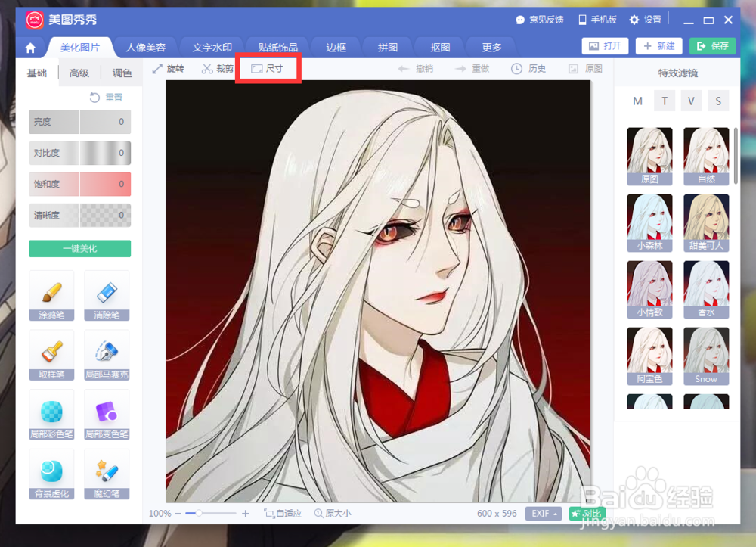Open the 历史 history panel

(x=528, y=69)
